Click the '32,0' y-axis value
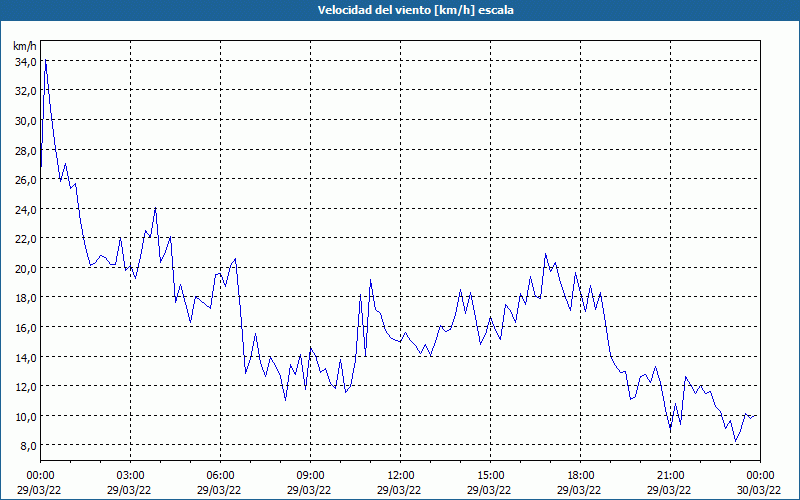The height and width of the screenshot is (500, 800). (x=26, y=91)
